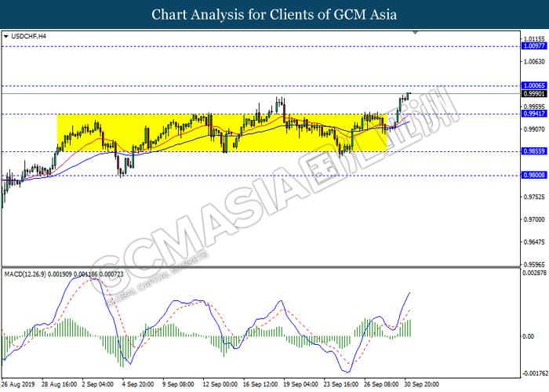Click the Chart Analysis for Clients heading
This screenshot has width=549, height=392.
coord(274,14)
